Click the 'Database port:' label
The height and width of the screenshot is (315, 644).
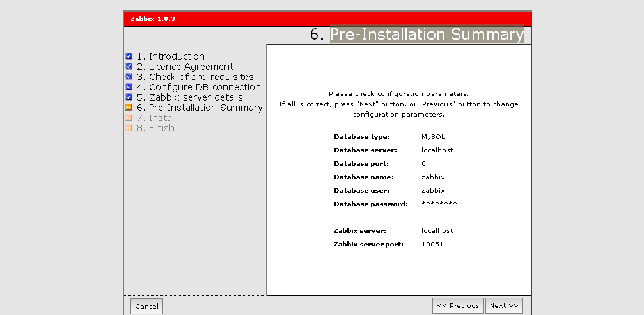point(361,164)
